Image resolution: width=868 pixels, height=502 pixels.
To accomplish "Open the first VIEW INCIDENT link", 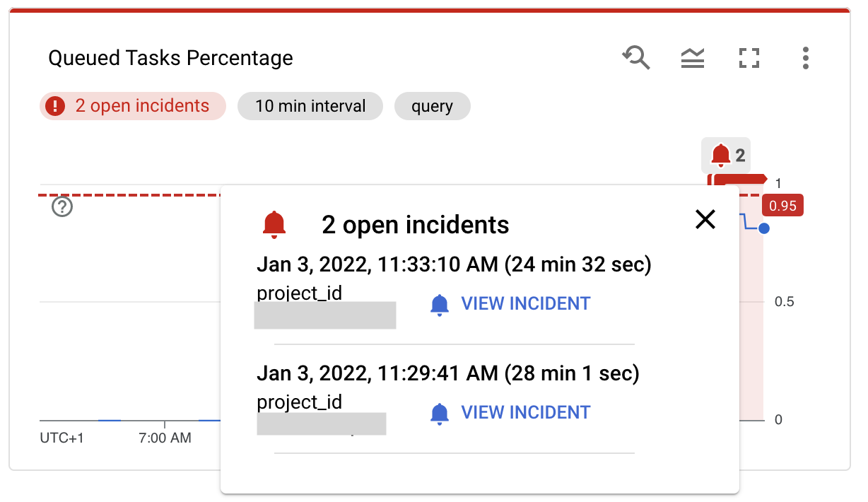I will 524,303.
